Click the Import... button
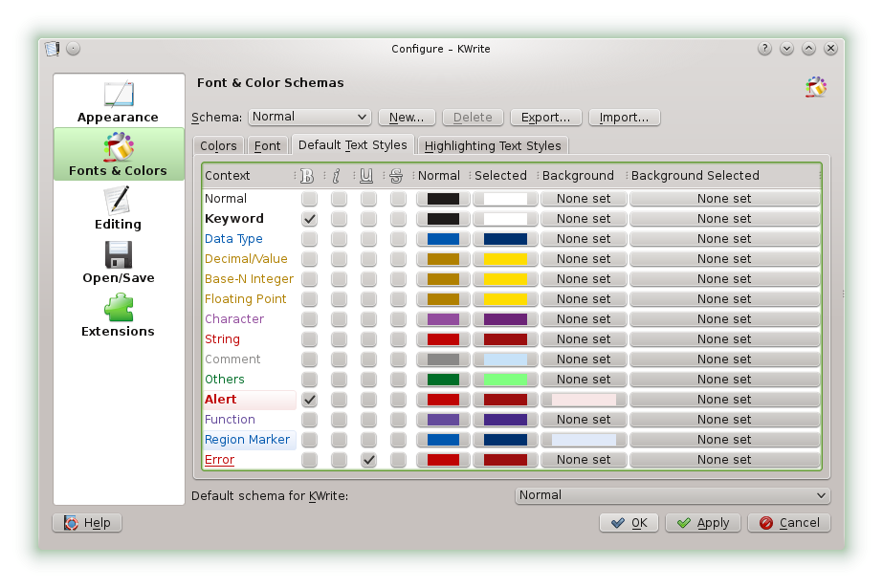 (x=624, y=118)
